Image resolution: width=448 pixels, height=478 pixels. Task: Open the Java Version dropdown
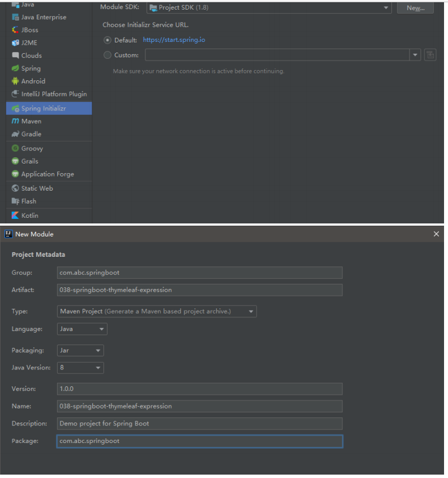point(80,368)
